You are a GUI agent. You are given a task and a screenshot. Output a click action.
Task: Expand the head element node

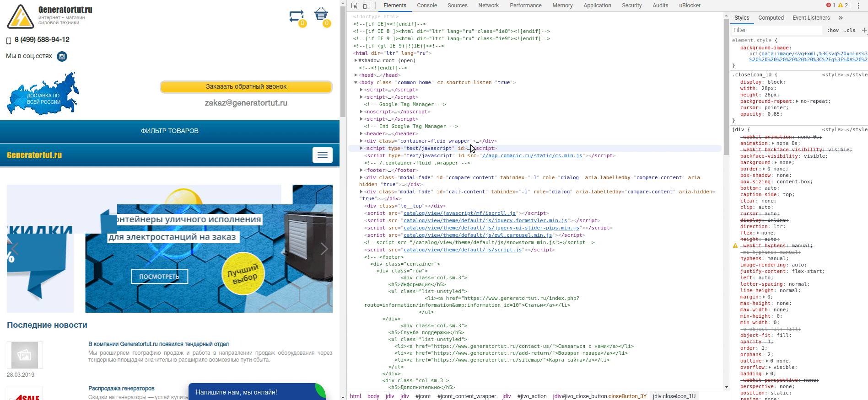point(356,75)
